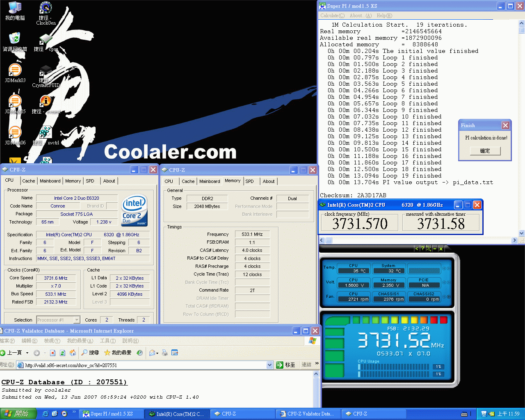525x420 pixels.
Task: Click the Intel Core 2 Duo E6320 name field
Action: coord(77,198)
